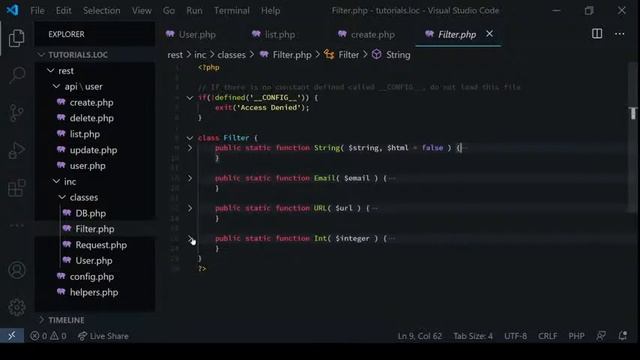Open the Extensions view
The width and height of the screenshot is (640, 360).
click(16, 188)
